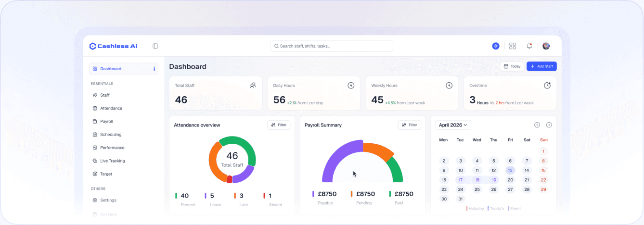This screenshot has height=225, width=644.
Task: Select April 31 on the calendar
Action: 461,199
